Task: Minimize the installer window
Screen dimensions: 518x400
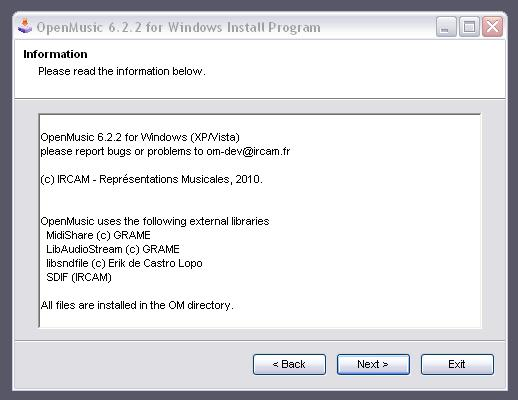Action: [446, 26]
